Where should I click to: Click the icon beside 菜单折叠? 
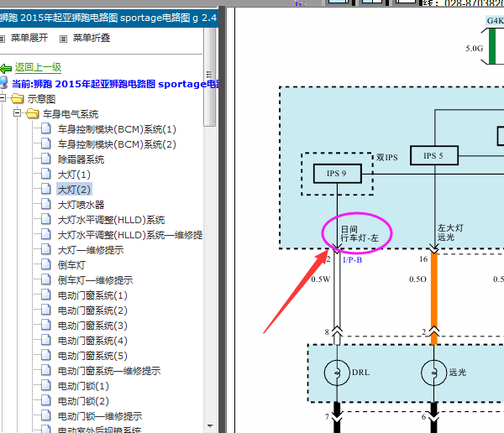(x=63, y=39)
